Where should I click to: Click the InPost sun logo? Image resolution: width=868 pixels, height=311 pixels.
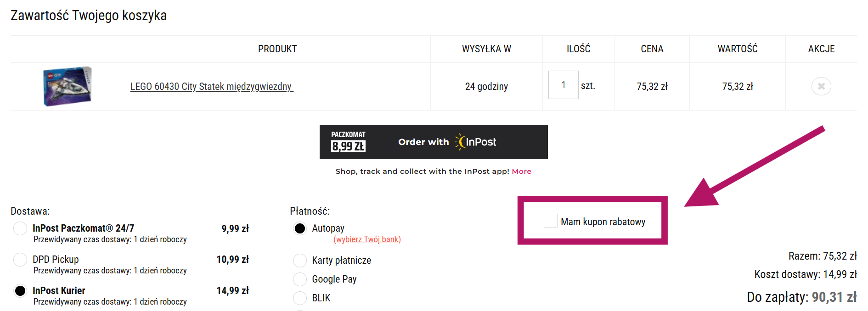pyautogui.click(x=460, y=142)
